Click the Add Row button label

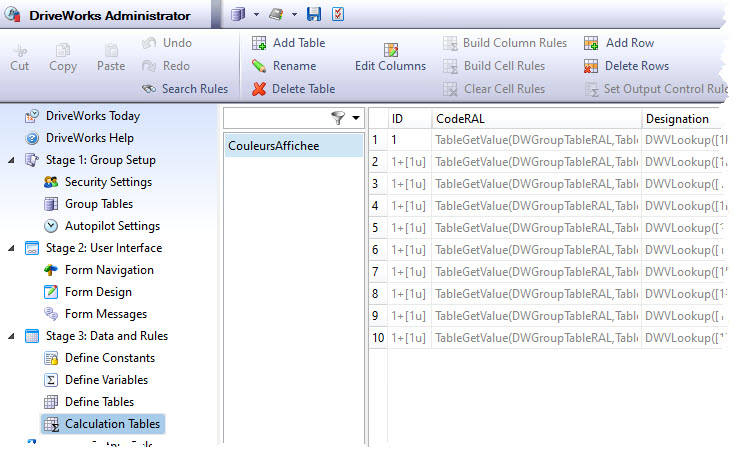click(630, 43)
